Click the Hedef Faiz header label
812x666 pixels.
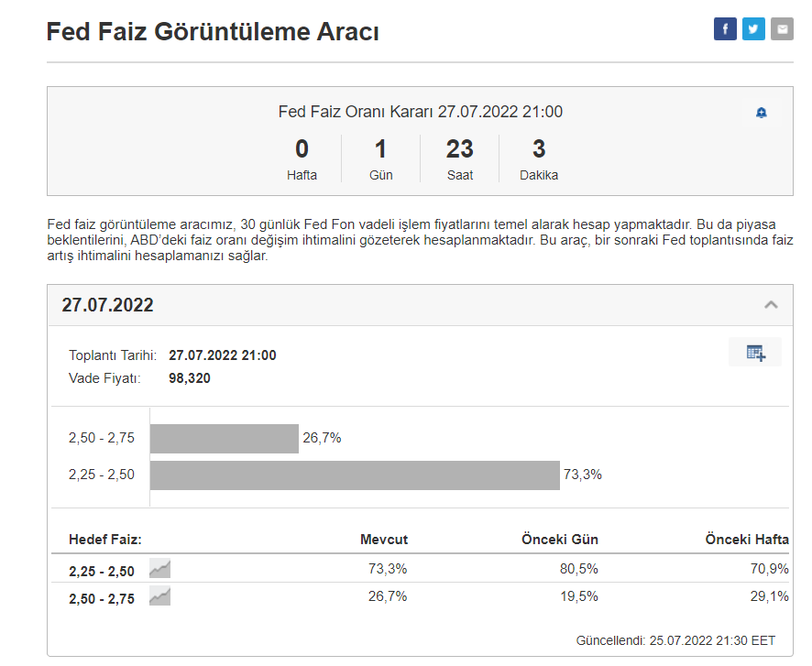coord(104,540)
